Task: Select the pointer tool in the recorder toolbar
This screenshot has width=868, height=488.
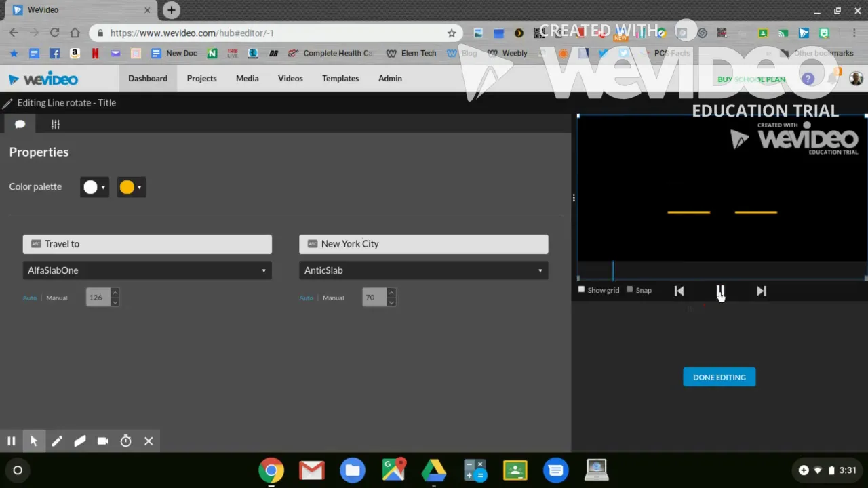Action: 34,441
